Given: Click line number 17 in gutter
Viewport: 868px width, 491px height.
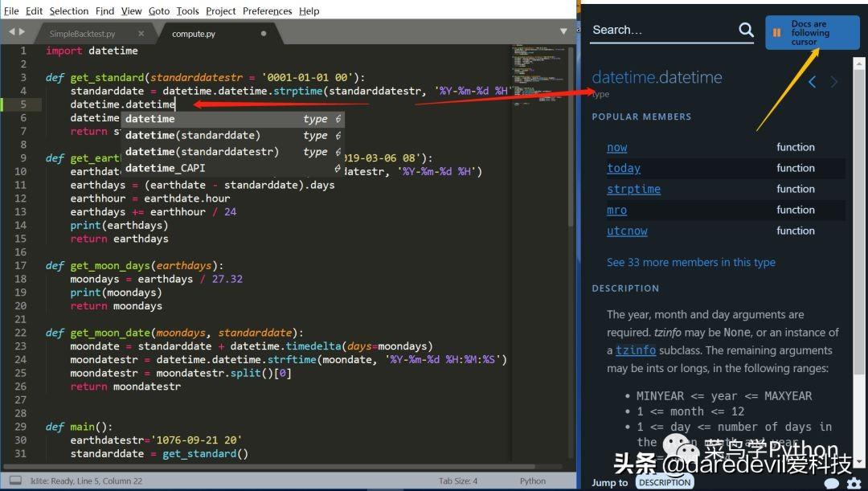Looking at the screenshot, I should pyautogui.click(x=20, y=266).
